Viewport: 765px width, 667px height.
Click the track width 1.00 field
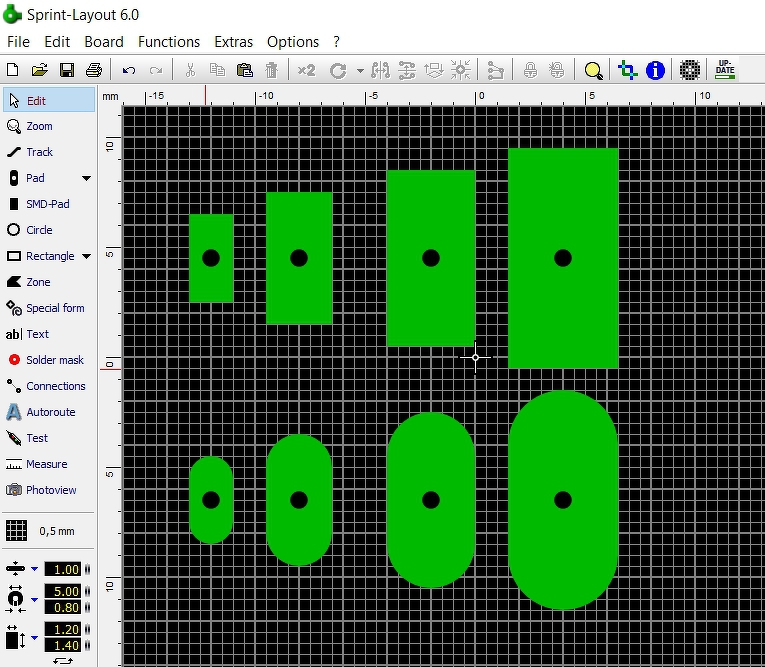(x=63, y=569)
